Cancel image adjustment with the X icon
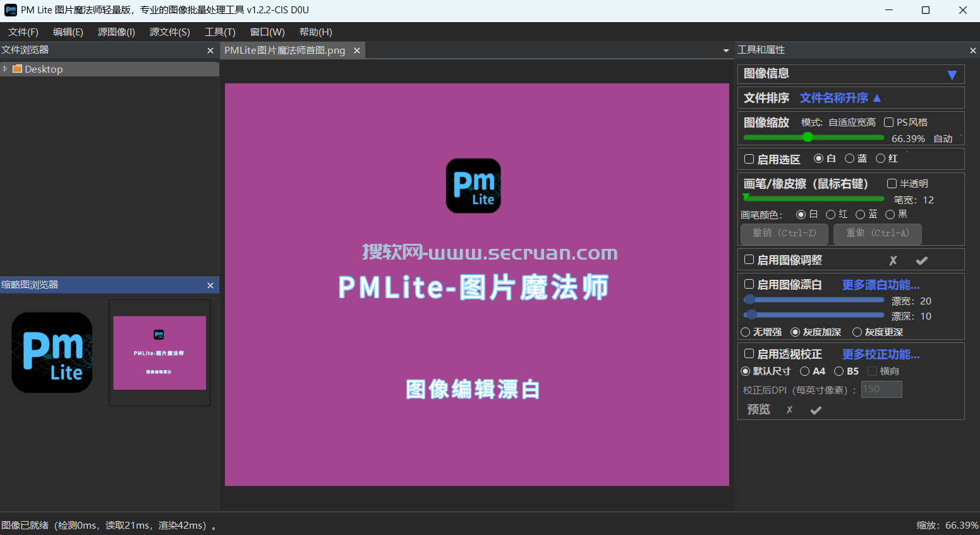 (893, 260)
